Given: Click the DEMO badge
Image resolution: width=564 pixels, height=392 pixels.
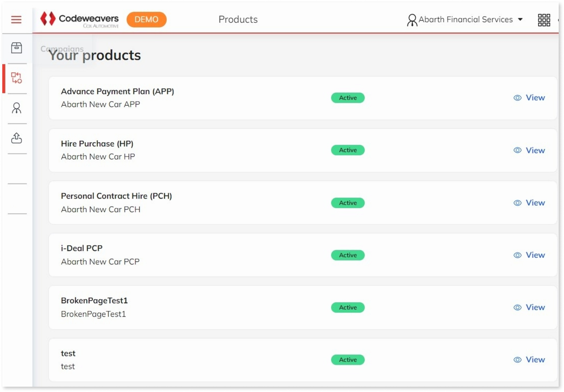Looking at the screenshot, I should tap(146, 19).
